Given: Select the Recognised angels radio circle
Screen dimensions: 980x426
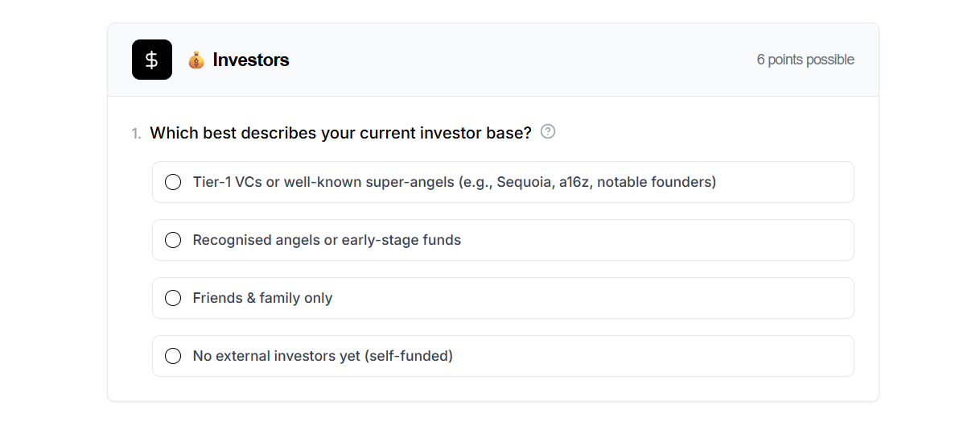Looking at the screenshot, I should pyautogui.click(x=173, y=240).
